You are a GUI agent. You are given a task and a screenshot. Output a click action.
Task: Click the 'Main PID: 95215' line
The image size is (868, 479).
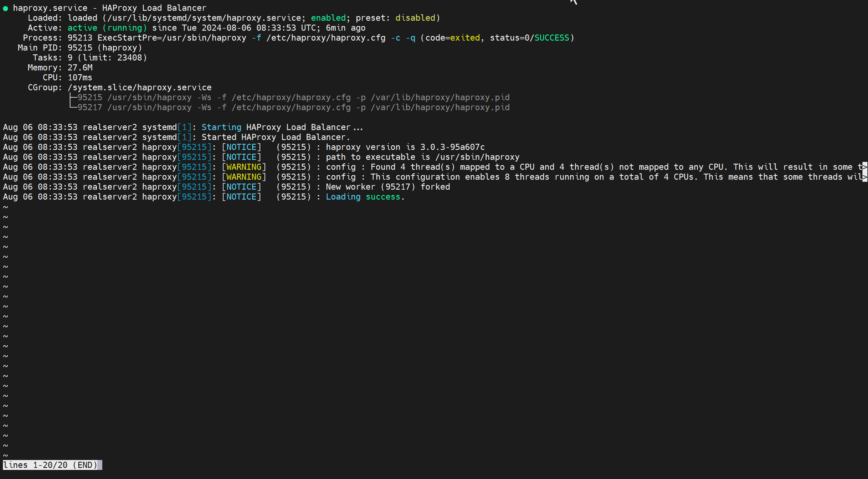pyautogui.click(x=79, y=48)
